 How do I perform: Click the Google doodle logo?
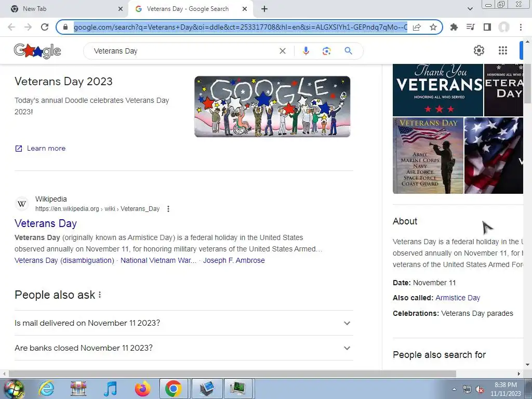37,51
